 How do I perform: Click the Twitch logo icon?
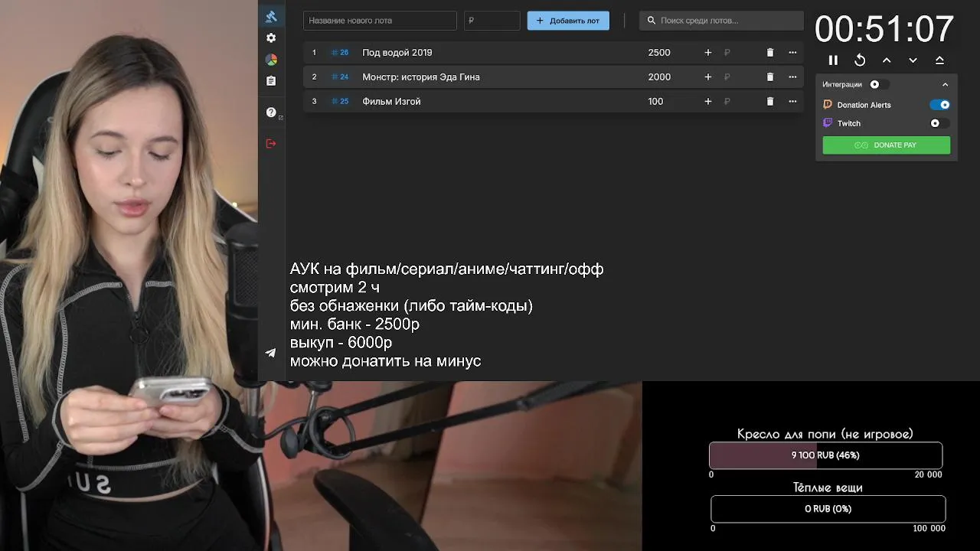[828, 123]
